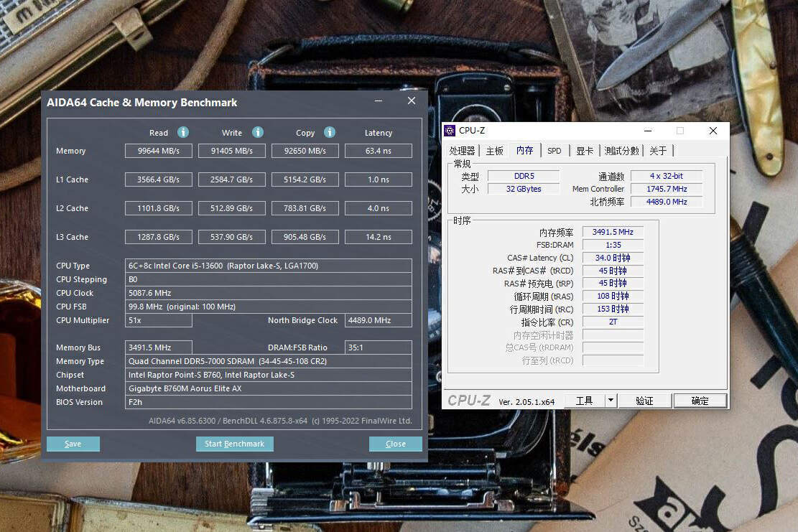
Task: Click Start Benchmark in AIDA64
Action: coord(235,444)
